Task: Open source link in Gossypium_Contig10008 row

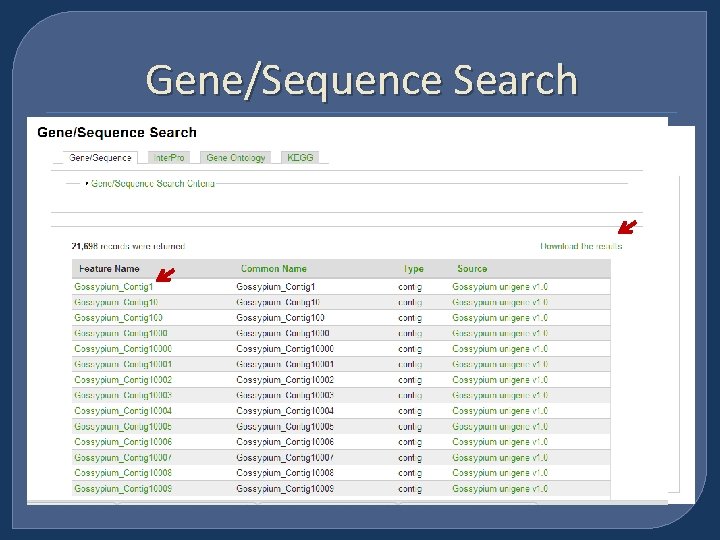Action: pos(500,473)
